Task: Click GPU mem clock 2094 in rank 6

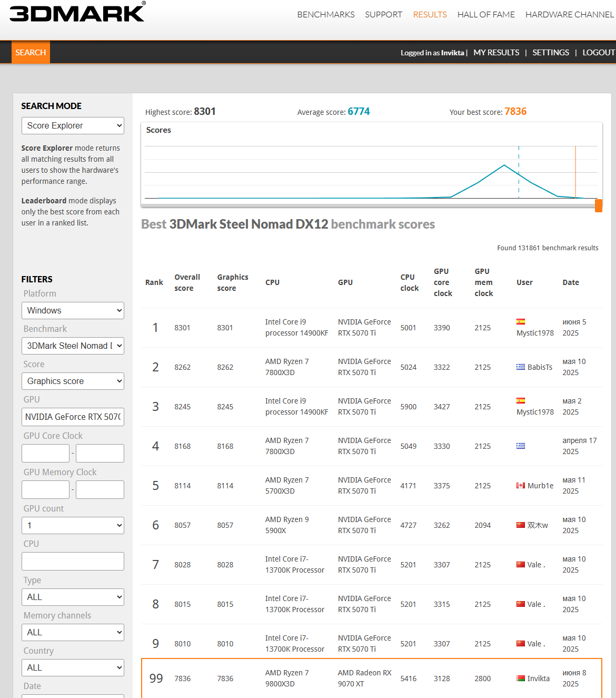Action: (x=482, y=525)
